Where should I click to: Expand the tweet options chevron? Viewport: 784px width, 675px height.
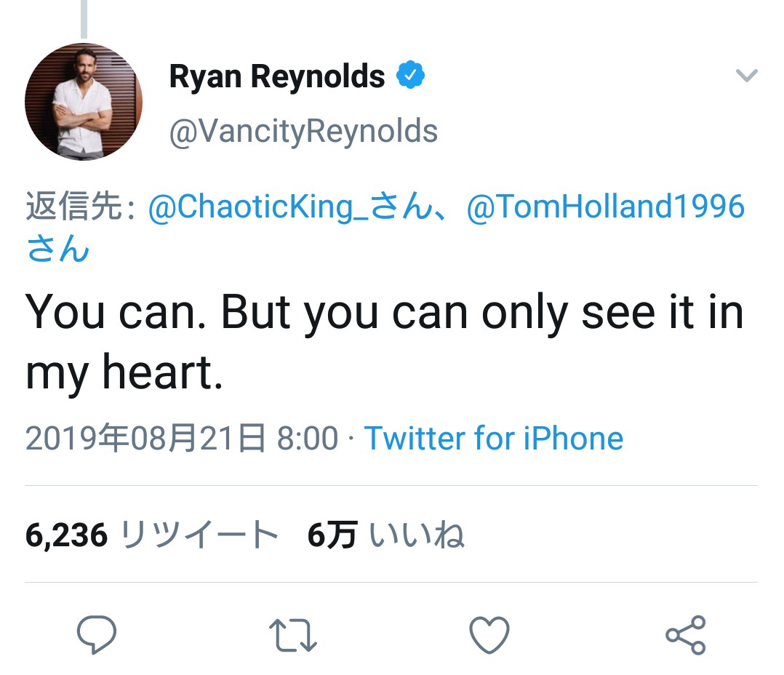point(747,76)
